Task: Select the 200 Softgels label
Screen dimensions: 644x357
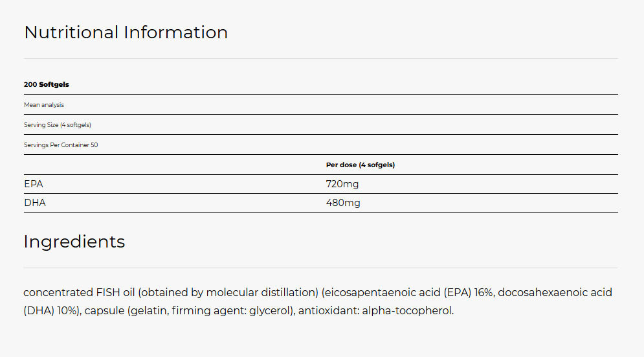Action: pyautogui.click(x=47, y=84)
